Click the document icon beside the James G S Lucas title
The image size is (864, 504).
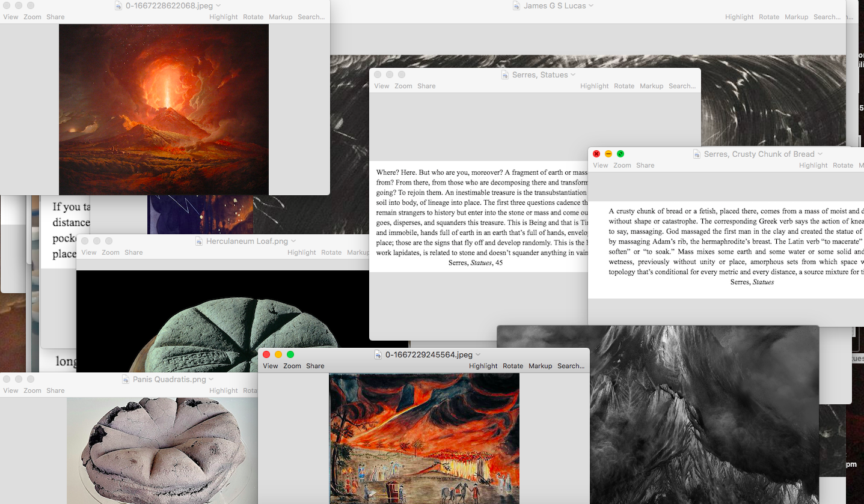coord(516,5)
